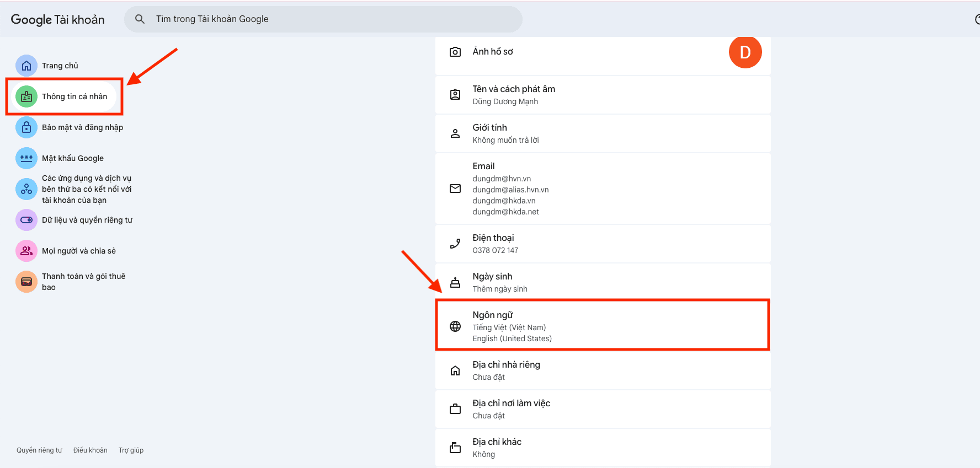Screen dimensions: 980x468
Task: Open Mọi người và chia sẻ section
Action: pos(79,251)
